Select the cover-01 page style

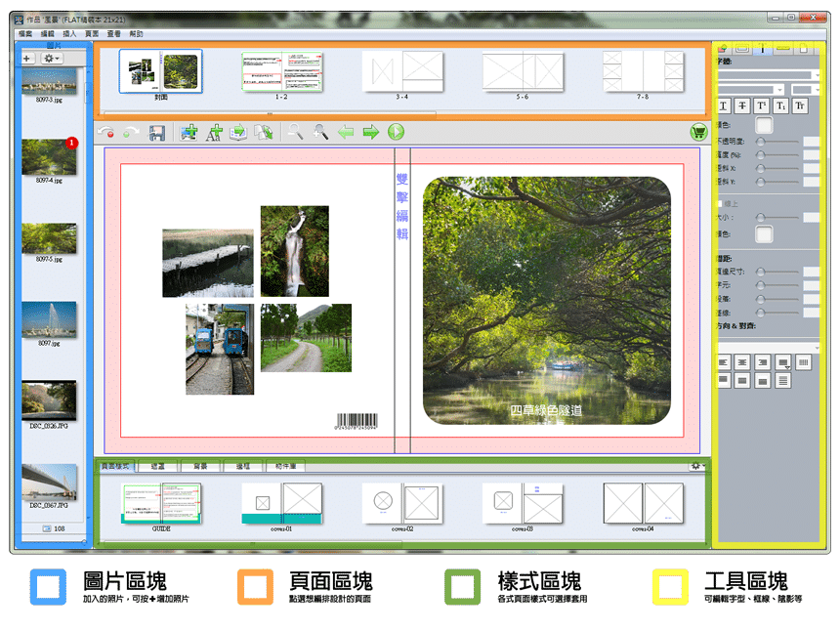(x=281, y=503)
